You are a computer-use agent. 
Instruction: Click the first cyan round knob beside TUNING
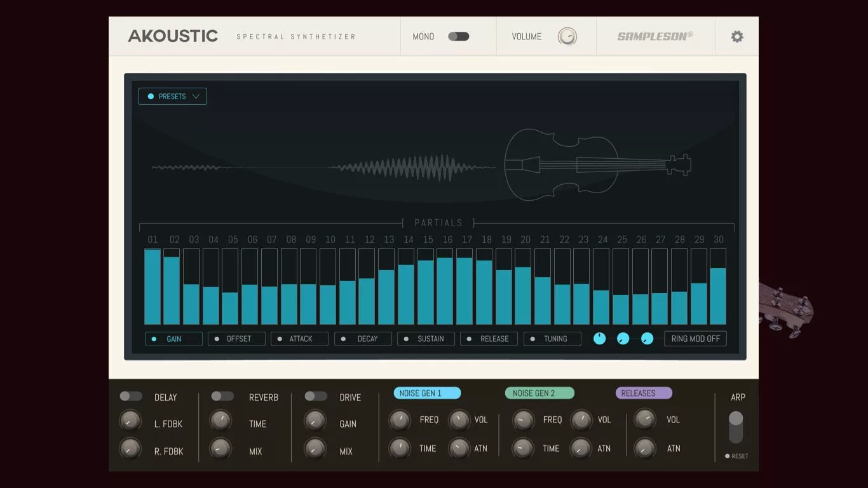(x=599, y=339)
